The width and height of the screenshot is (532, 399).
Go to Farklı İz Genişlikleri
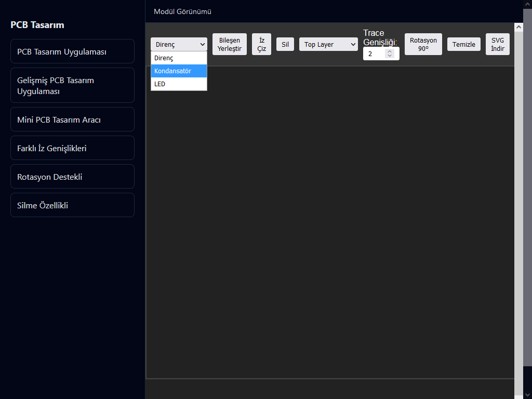pos(72,148)
